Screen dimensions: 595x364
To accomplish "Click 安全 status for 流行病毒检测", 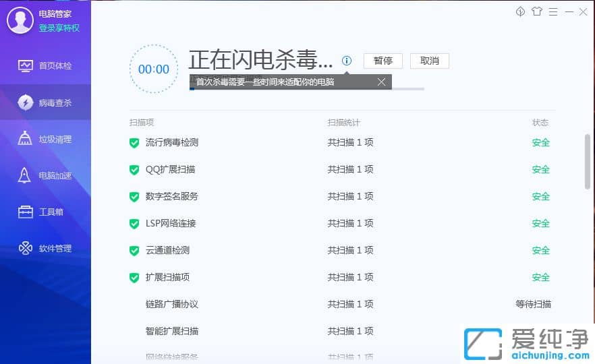I will pos(541,143).
